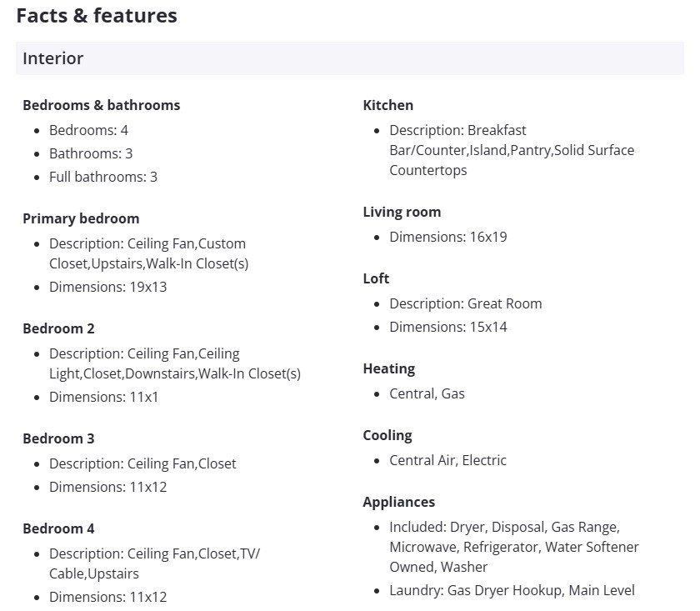The height and width of the screenshot is (611, 700).
Task: Click the Bedroom 2 subheading
Action: pos(58,328)
